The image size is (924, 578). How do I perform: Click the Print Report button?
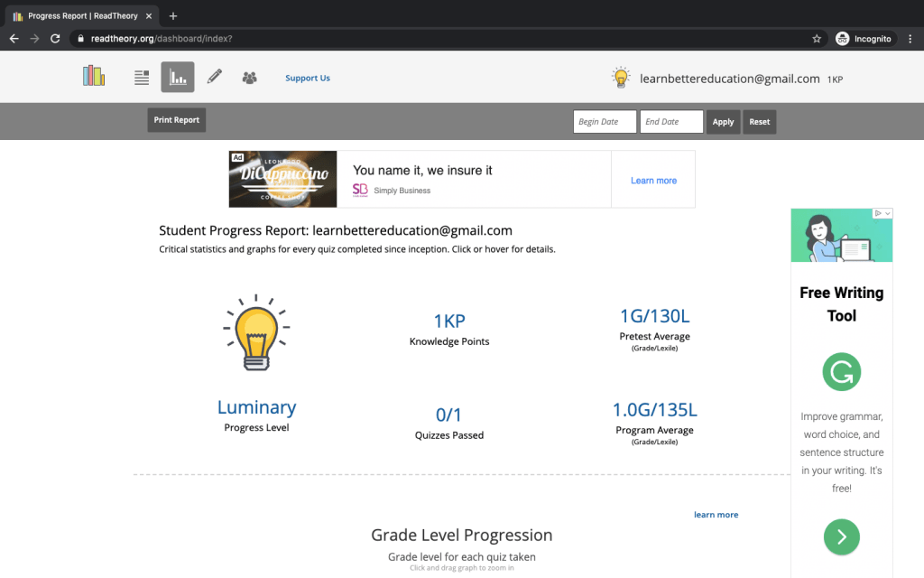point(177,120)
